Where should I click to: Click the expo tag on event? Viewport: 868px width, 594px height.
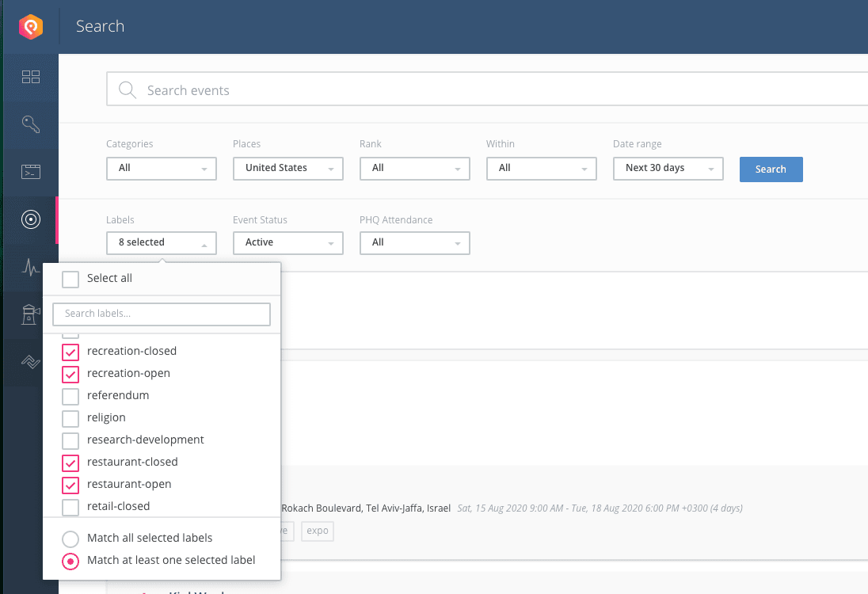318,531
